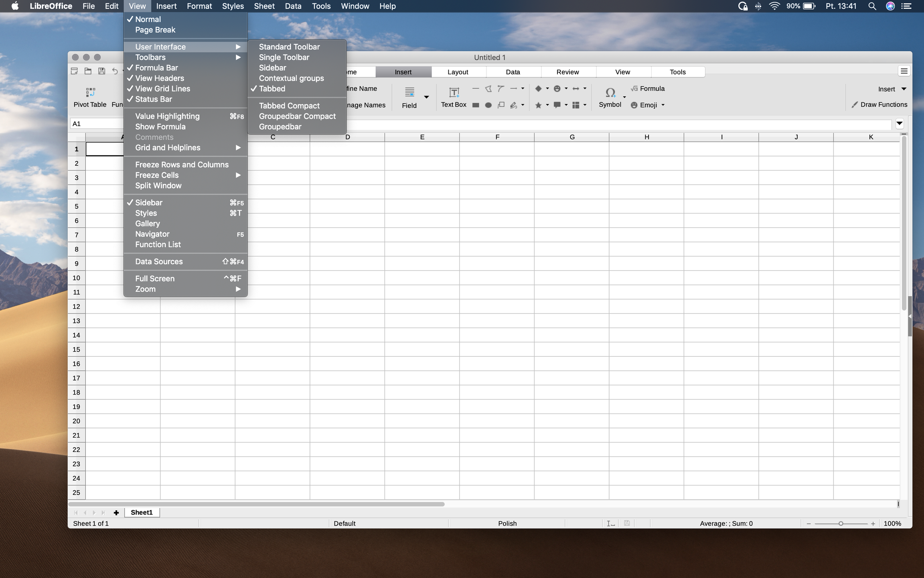Click the horizontal scrollbar of the sheet
The width and height of the screenshot is (924, 578).
click(257, 504)
